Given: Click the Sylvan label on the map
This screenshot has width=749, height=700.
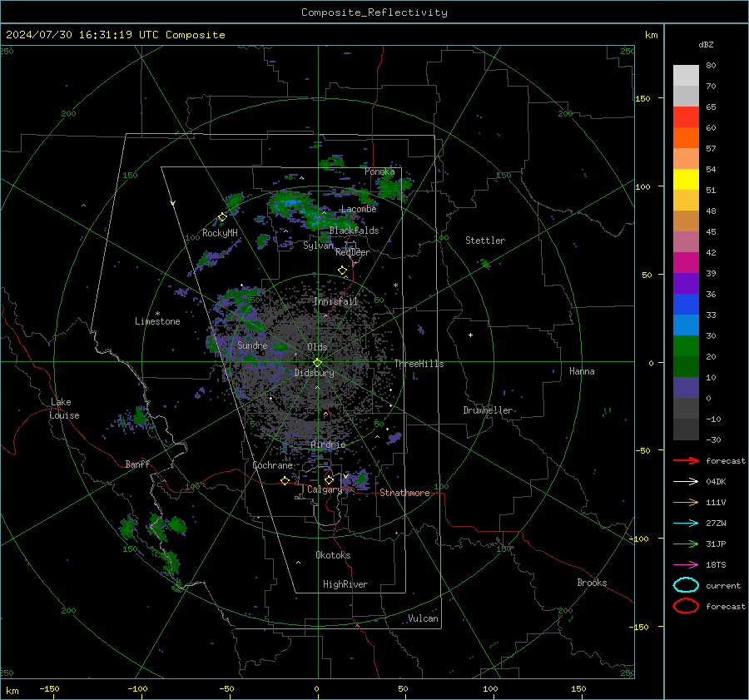Looking at the screenshot, I should click(x=318, y=246).
